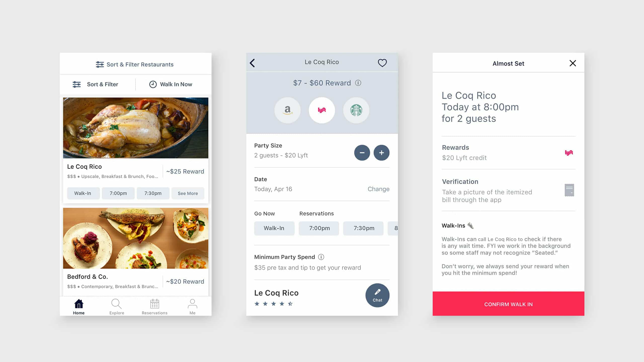
Task: Expand See More times for Le Coq Rico
Action: (x=187, y=193)
